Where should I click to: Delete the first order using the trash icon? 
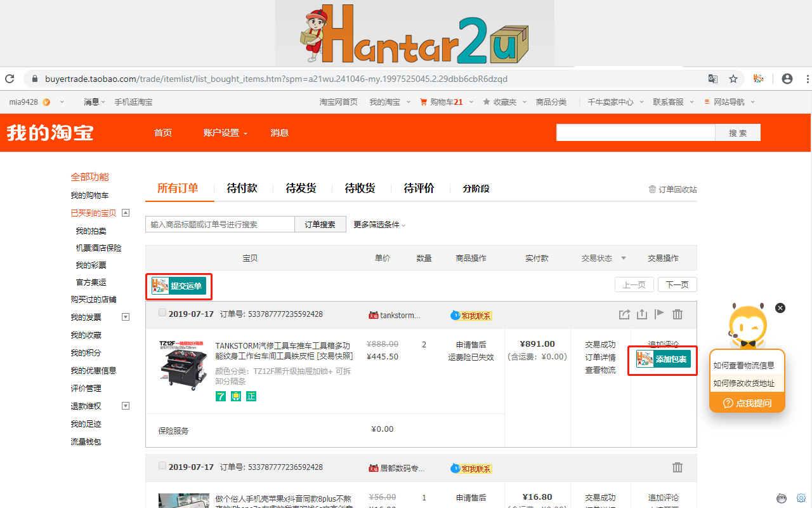point(678,314)
